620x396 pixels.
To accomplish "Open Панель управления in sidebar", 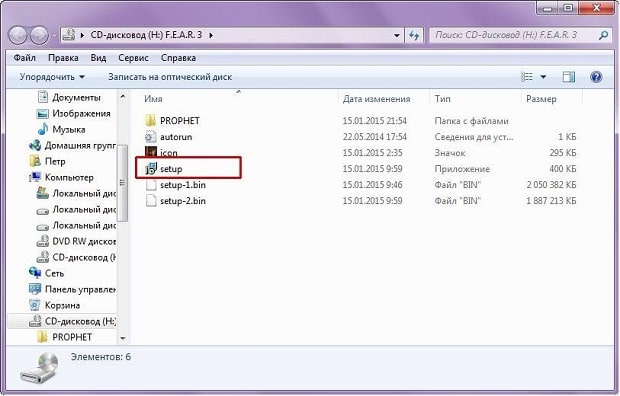I will click(80, 289).
